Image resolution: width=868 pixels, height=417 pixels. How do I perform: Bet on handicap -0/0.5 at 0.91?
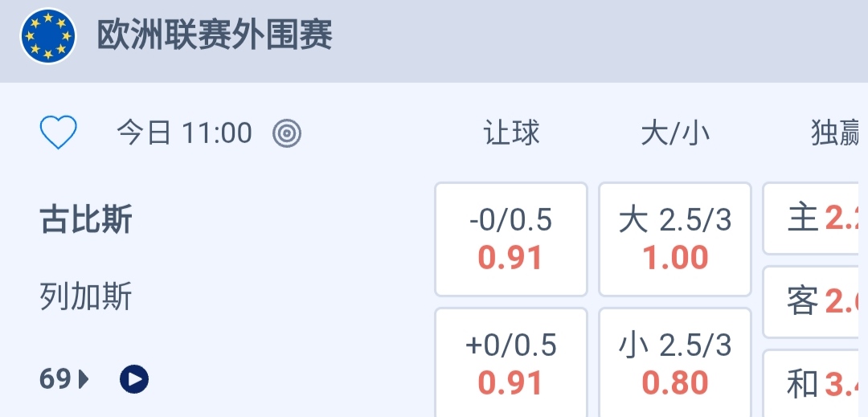click(511, 239)
